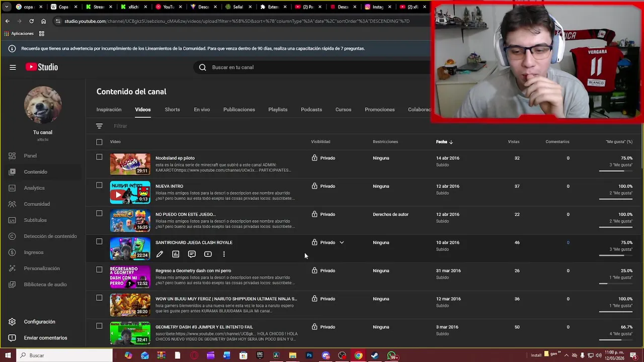644x362 pixels.
Task: Tick checkbox for NUEVA INTRO video
Action: pos(99,185)
